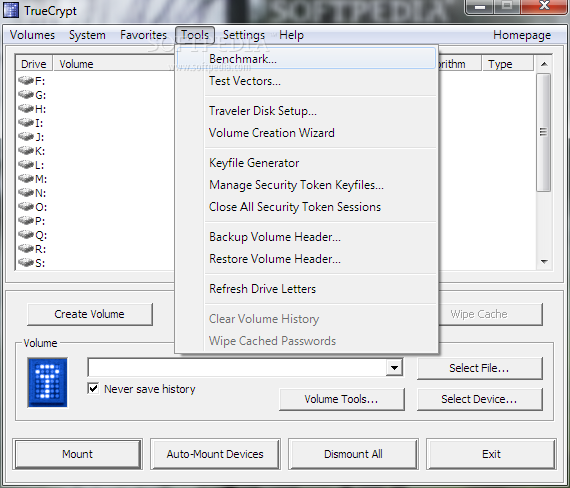
Task: Click the Dismount All button
Action: coord(353,454)
